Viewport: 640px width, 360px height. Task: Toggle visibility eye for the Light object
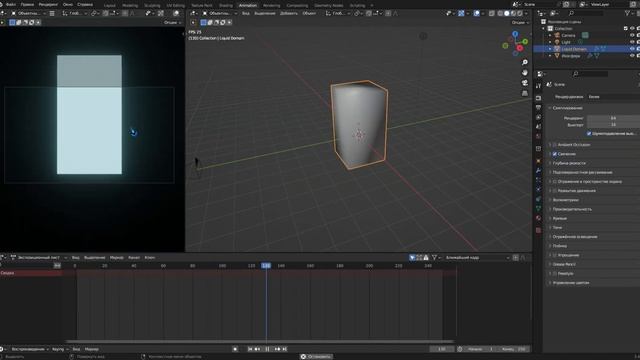pos(632,42)
